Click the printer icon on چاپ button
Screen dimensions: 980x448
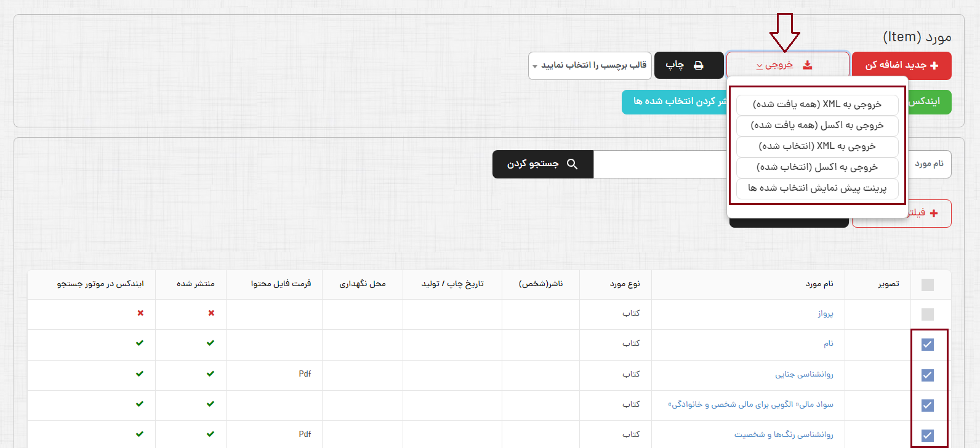(699, 65)
